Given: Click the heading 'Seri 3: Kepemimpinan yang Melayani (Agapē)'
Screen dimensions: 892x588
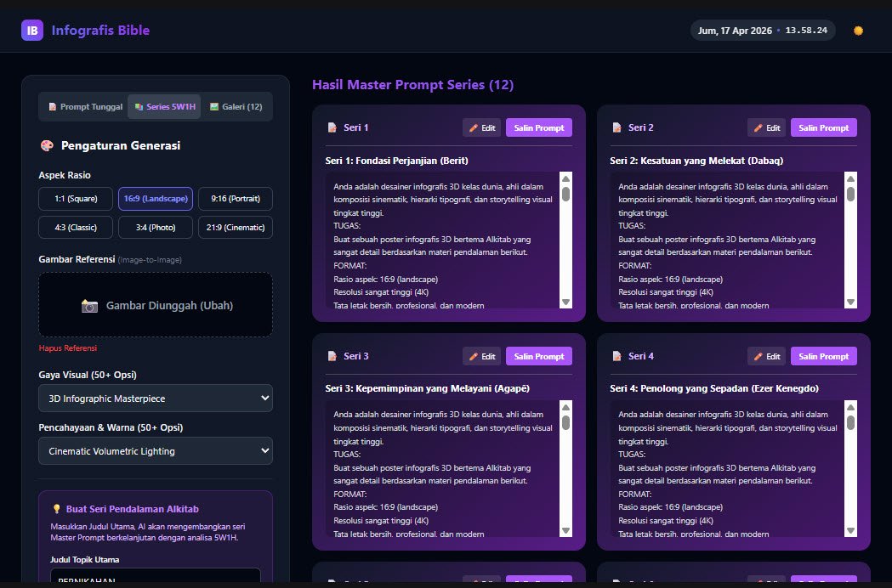Looking at the screenshot, I should [x=427, y=389].
